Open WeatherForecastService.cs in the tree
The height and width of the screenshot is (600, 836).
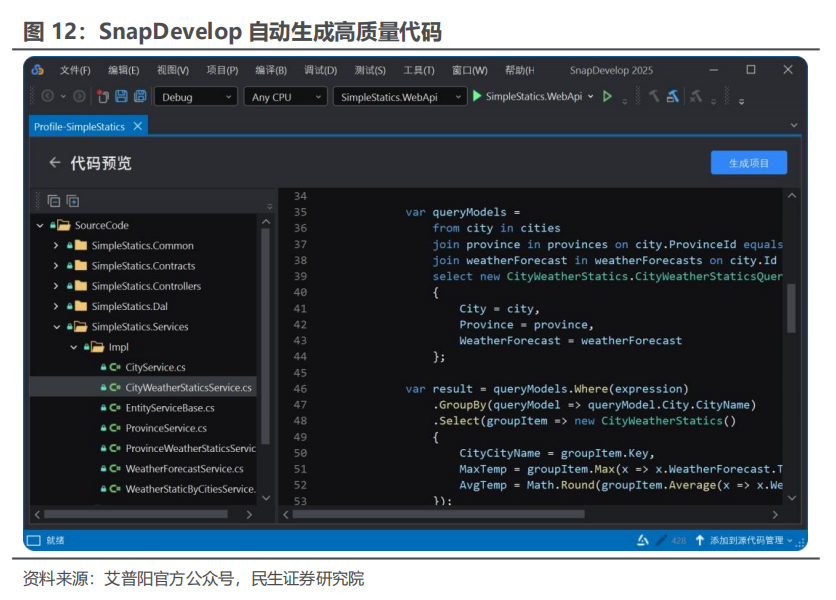tap(184, 468)
